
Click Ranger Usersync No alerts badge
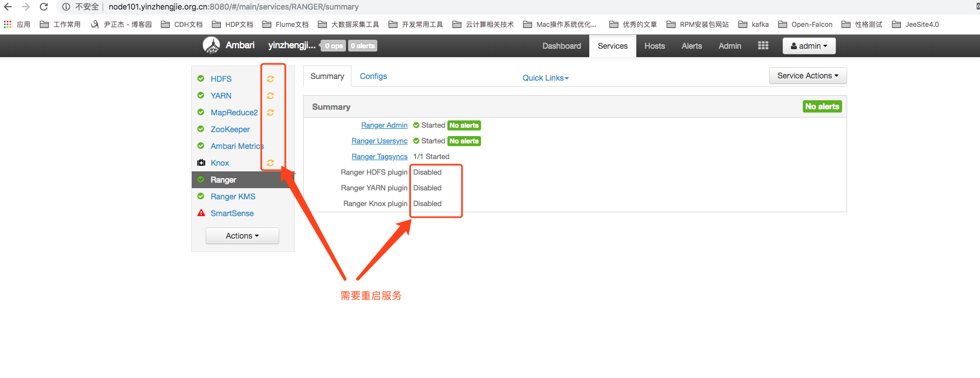click(464, 141)
